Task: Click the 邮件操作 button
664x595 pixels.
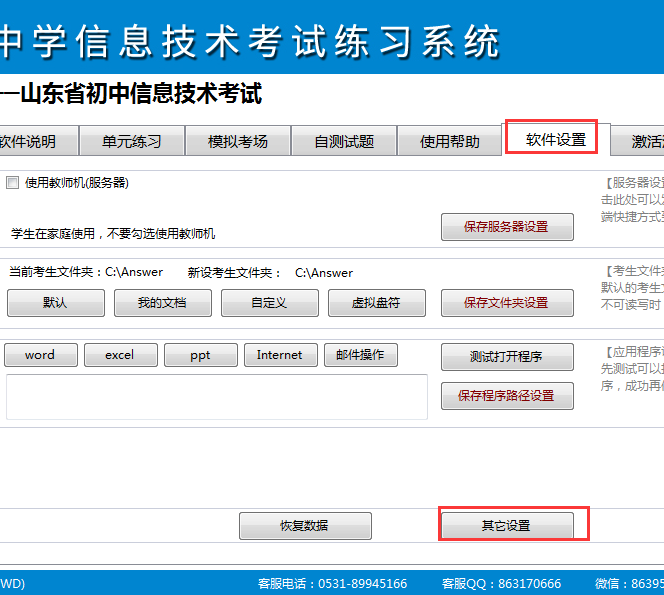Action: point(360,355)
